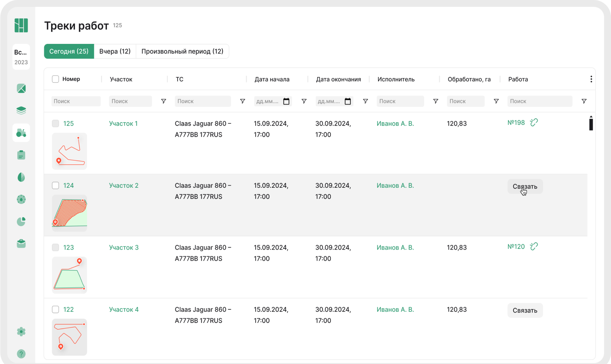Screen dimensions: 611x364
Task: Open the Участок 3 link
Action: point(124,247)
